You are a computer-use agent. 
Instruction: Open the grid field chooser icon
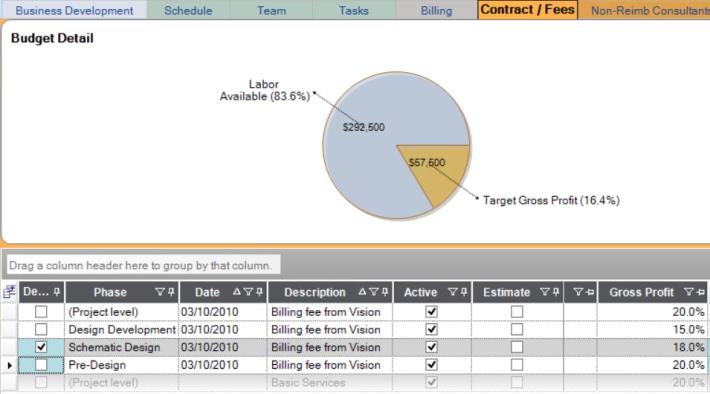9,292
